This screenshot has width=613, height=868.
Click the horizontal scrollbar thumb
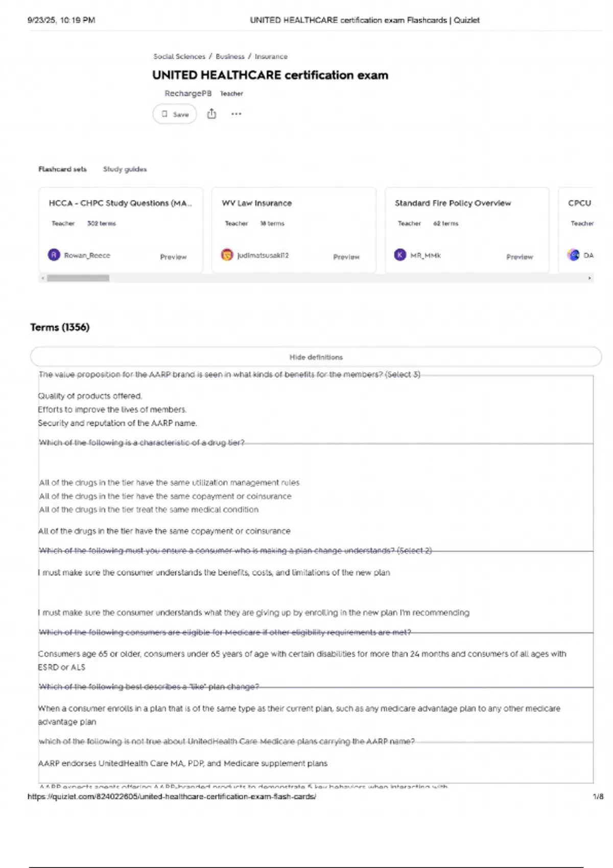click(78, 278)
